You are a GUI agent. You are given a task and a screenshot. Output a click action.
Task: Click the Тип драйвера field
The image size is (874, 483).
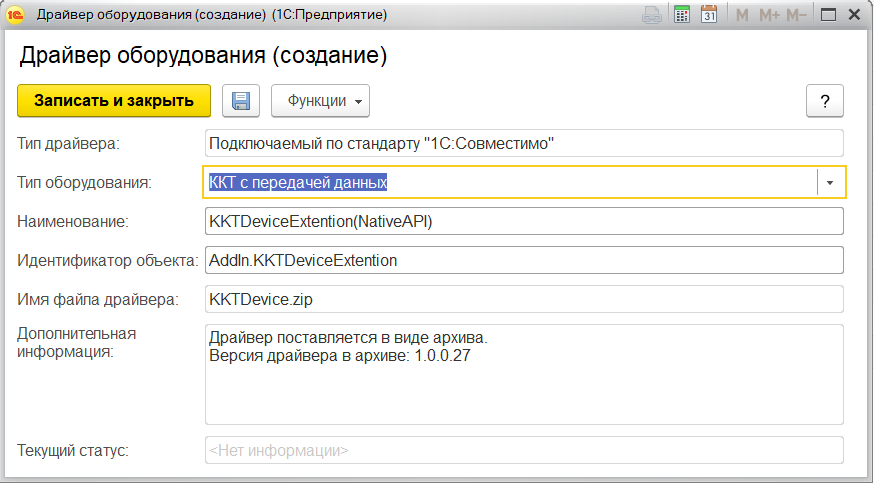[524, 144]
